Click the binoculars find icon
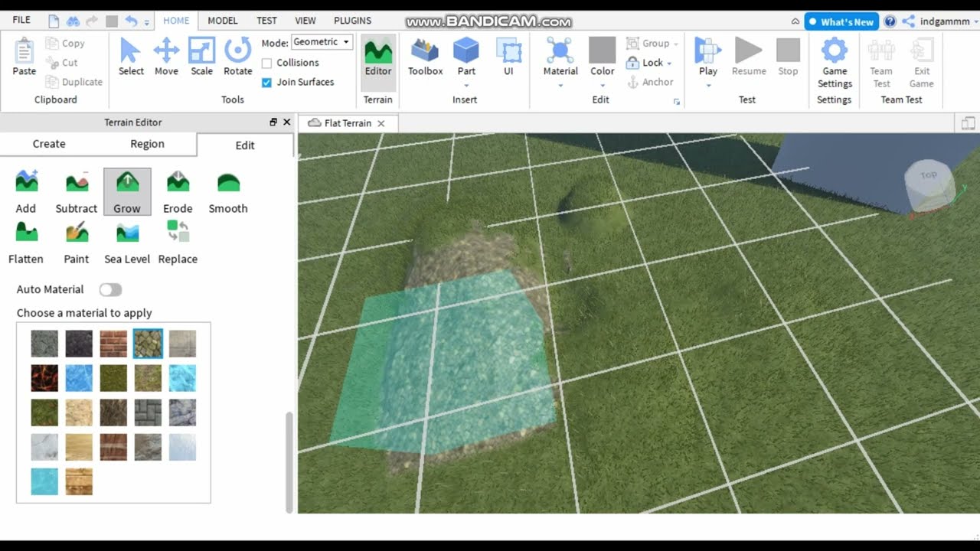This screenshot has height=551, width=980. [x=73, y=21]
